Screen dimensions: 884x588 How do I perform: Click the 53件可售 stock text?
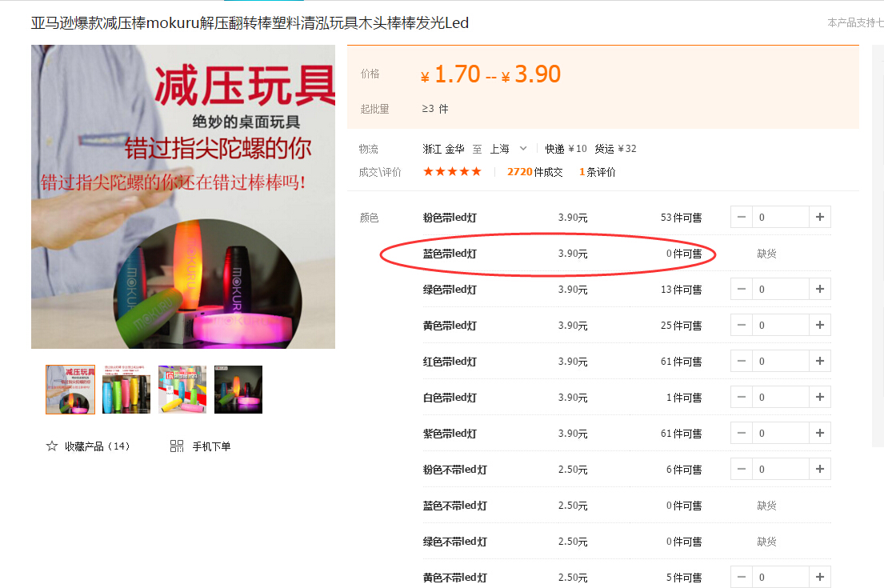[681, 218]
